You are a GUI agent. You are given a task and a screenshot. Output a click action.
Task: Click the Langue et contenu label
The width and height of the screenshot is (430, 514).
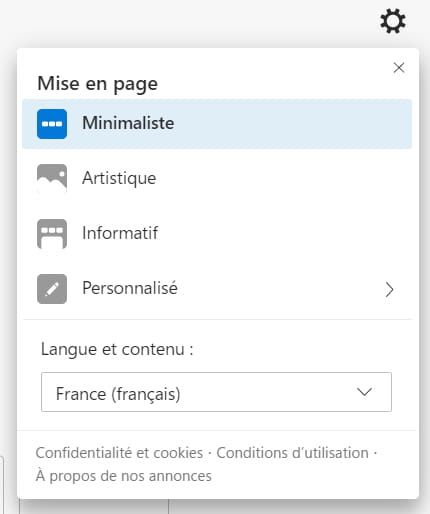(x=117, y=350)
